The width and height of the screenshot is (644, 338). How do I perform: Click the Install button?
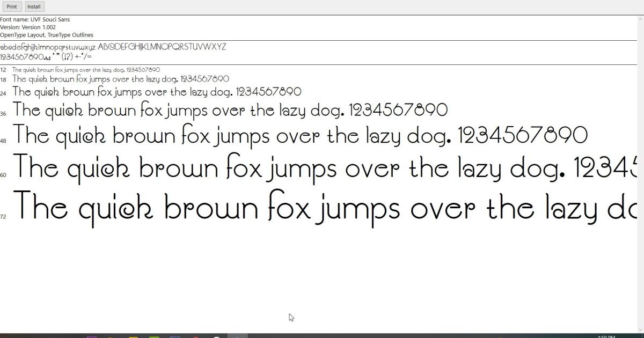[x=34, y=6]
